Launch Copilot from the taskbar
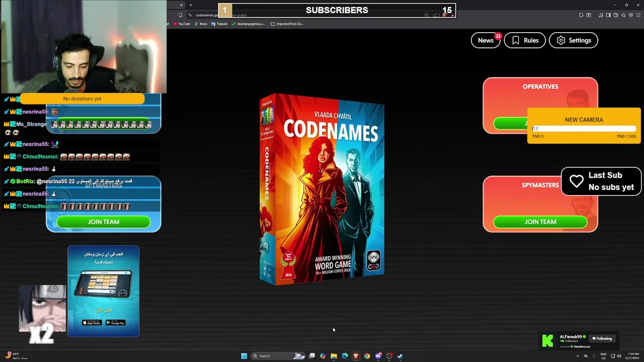Image resolution: width=644 pixels, height=362 pixels. [323, 356]
